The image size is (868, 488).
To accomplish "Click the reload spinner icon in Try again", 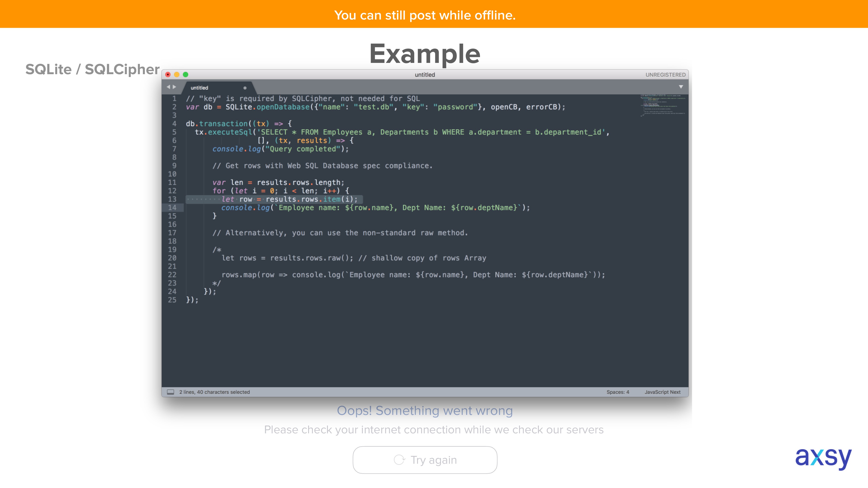I will tap(399, 460).
